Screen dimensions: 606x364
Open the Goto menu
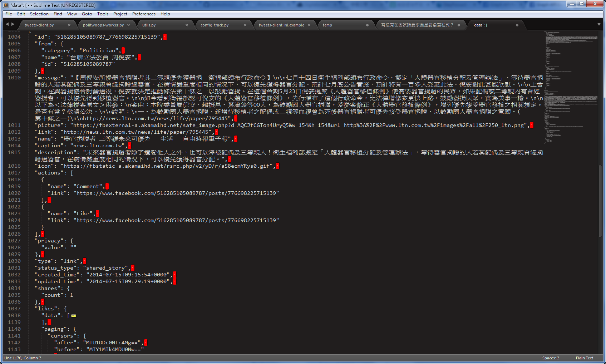[87, 14]
